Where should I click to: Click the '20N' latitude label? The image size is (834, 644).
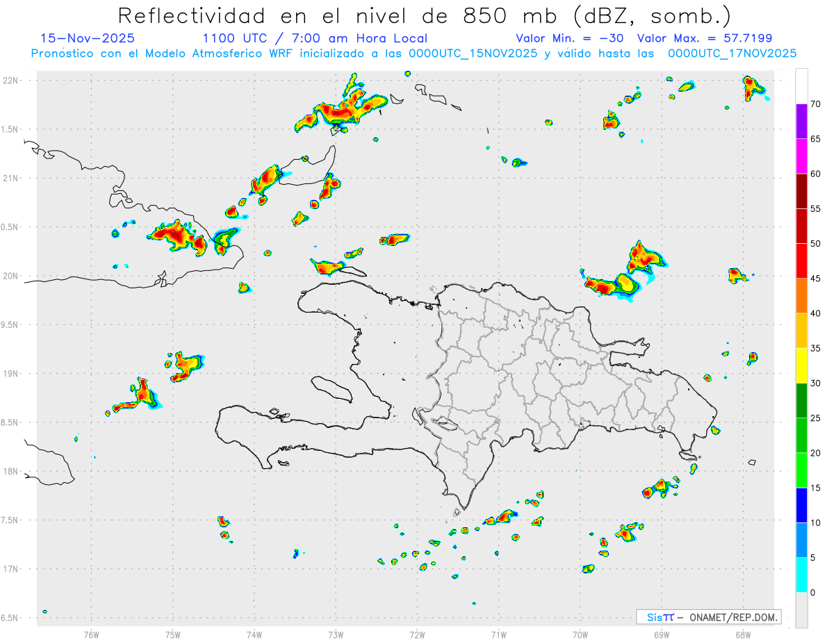tap(11, 276)
